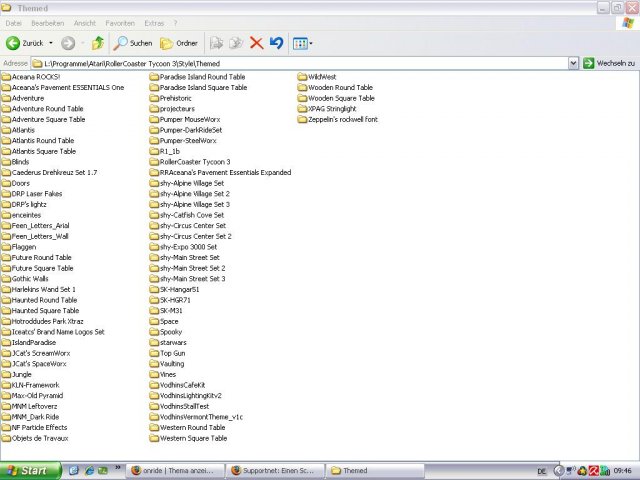Click the DE language indicator
The width and height of the screenshot is (640, 480).
542,471
